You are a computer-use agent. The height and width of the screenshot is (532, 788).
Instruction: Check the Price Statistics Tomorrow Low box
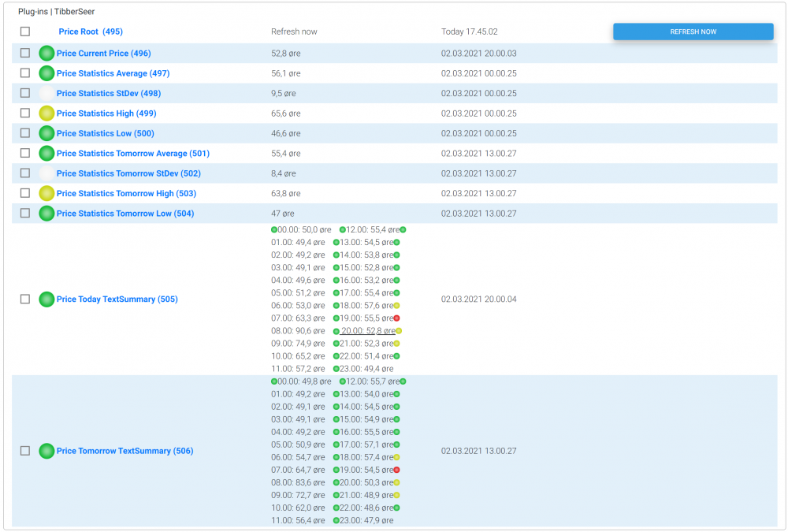click(x=25, y=213)
